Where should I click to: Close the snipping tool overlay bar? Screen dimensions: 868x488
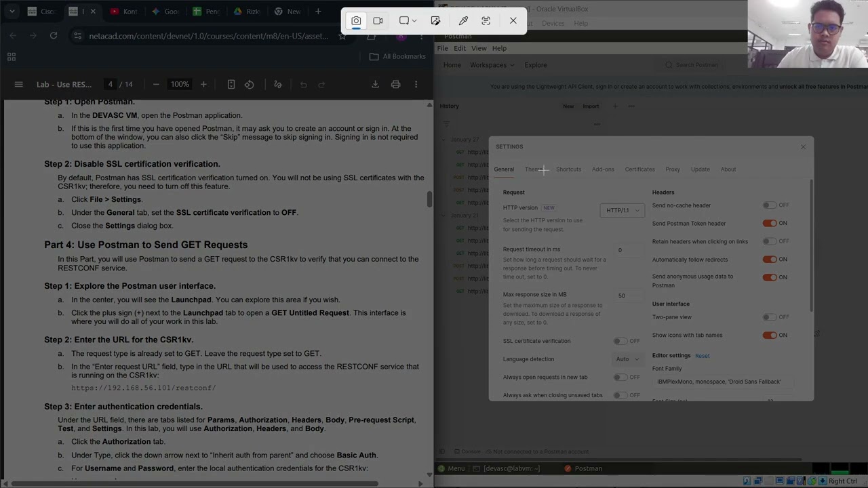(x=513, y=21)
